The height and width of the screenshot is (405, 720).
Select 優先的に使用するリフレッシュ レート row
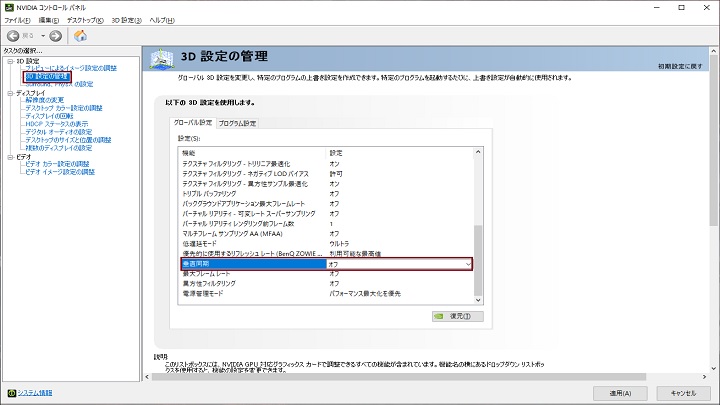(326, 253)
